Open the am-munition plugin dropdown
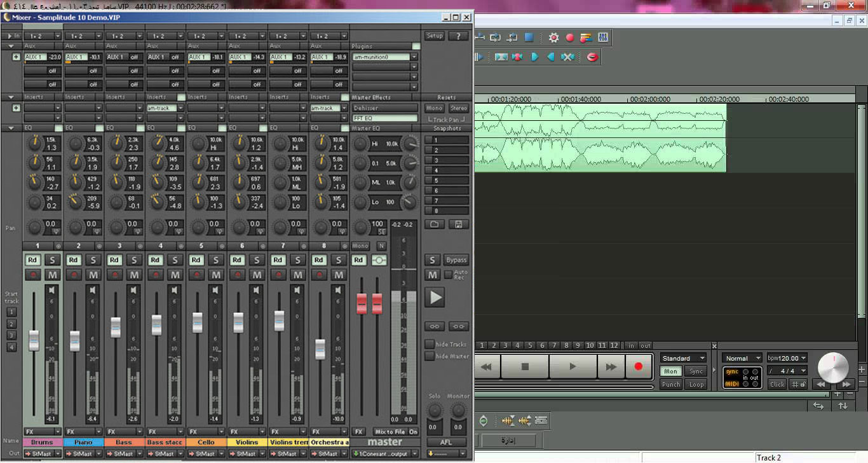868x463 pixels. point(414,57)
